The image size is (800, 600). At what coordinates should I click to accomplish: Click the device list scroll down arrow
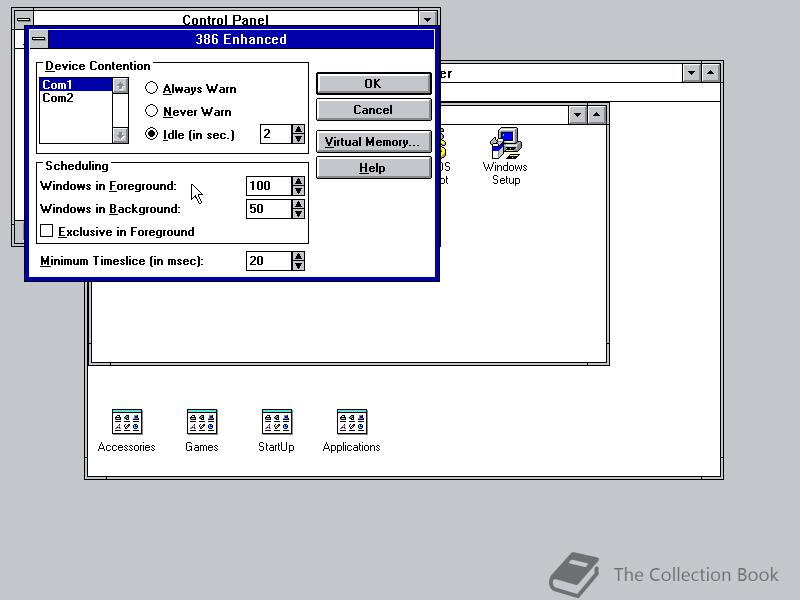pos(120,135)
